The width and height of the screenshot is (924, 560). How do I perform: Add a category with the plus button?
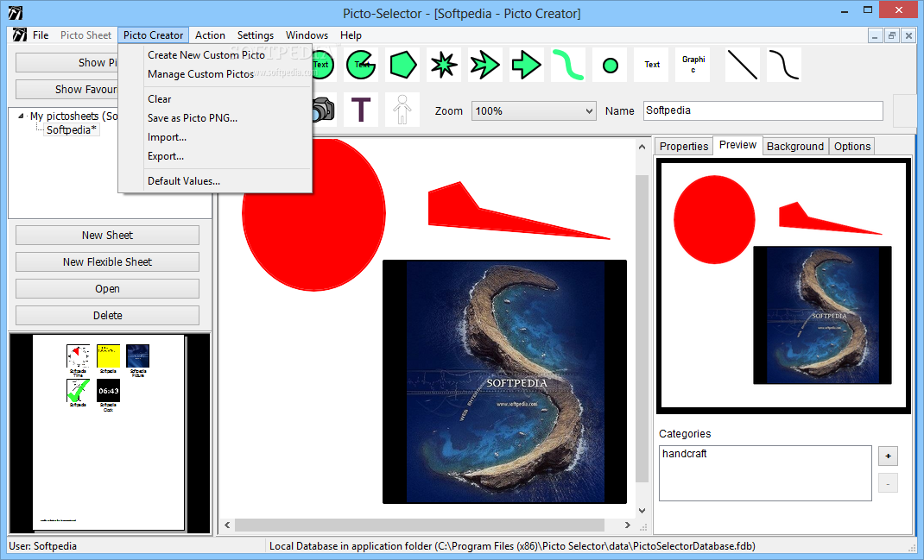point(888,456)
